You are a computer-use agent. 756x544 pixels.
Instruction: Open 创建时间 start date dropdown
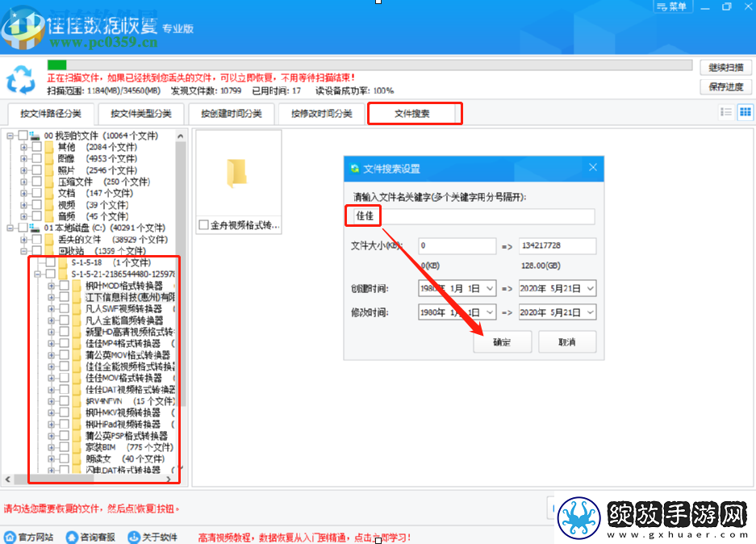tap(490, 288)
